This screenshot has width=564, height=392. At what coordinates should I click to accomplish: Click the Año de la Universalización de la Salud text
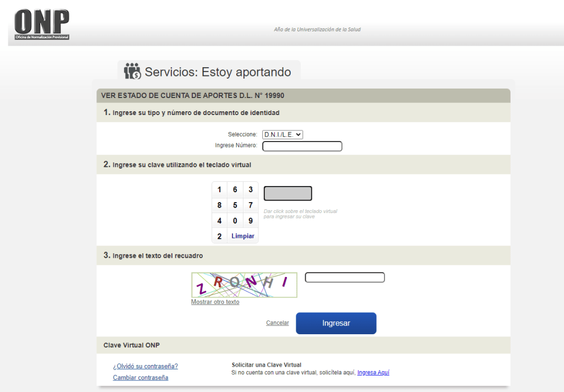click(317, 30)
